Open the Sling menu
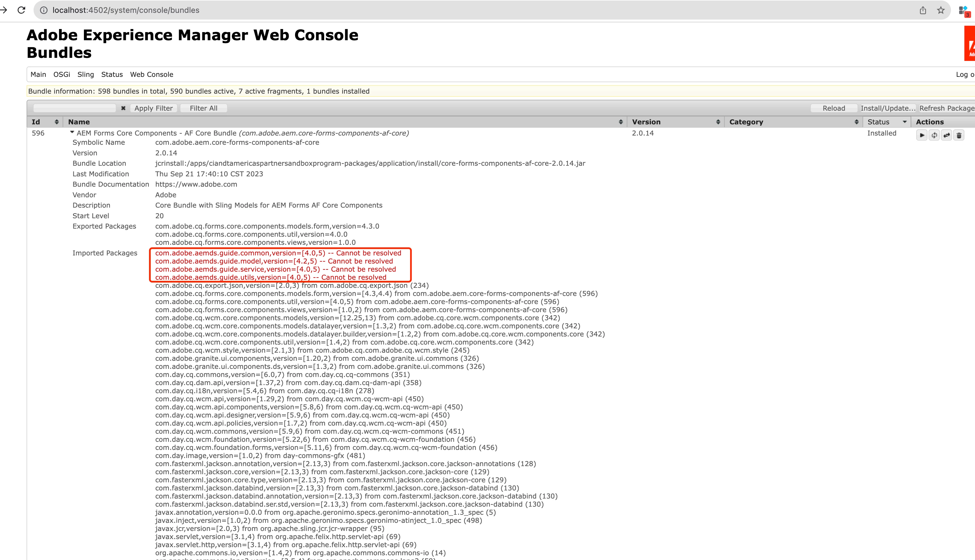Image resolution: width=975 pixels, height=560 pixels. pos(86,75)
